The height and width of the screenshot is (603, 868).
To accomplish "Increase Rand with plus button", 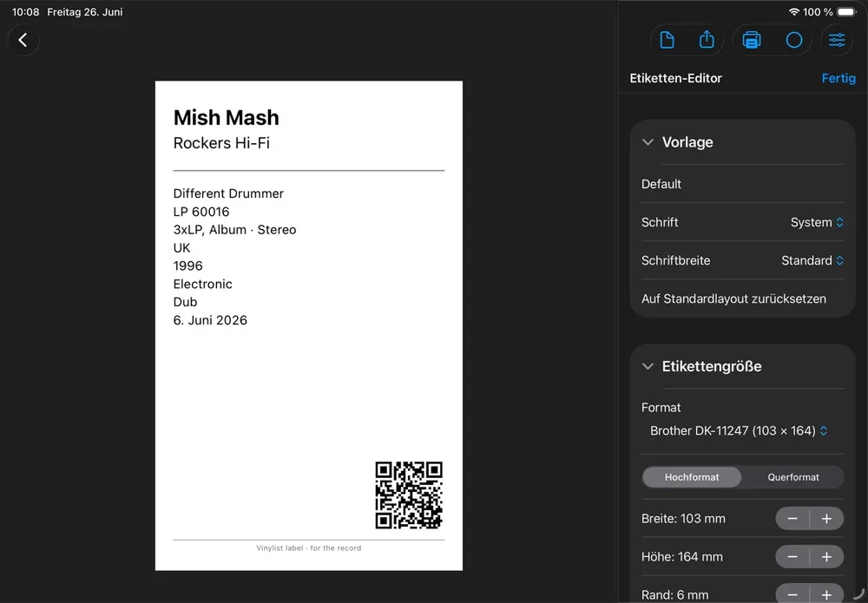I will 826,594.
